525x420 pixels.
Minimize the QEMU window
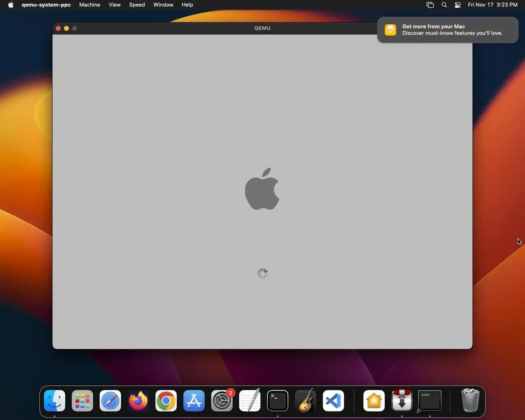click(x=66, y=28)
